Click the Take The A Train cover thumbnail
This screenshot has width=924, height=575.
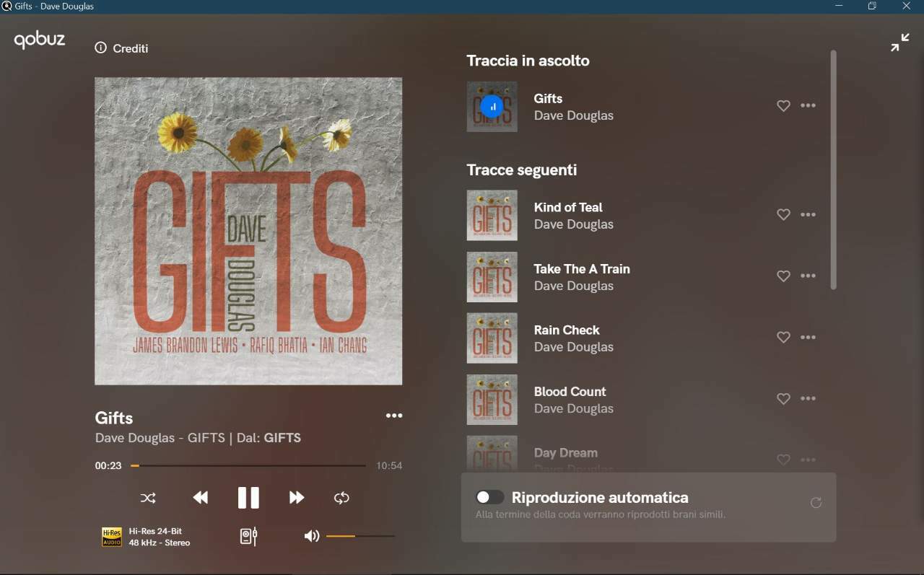tap(492, 276)
